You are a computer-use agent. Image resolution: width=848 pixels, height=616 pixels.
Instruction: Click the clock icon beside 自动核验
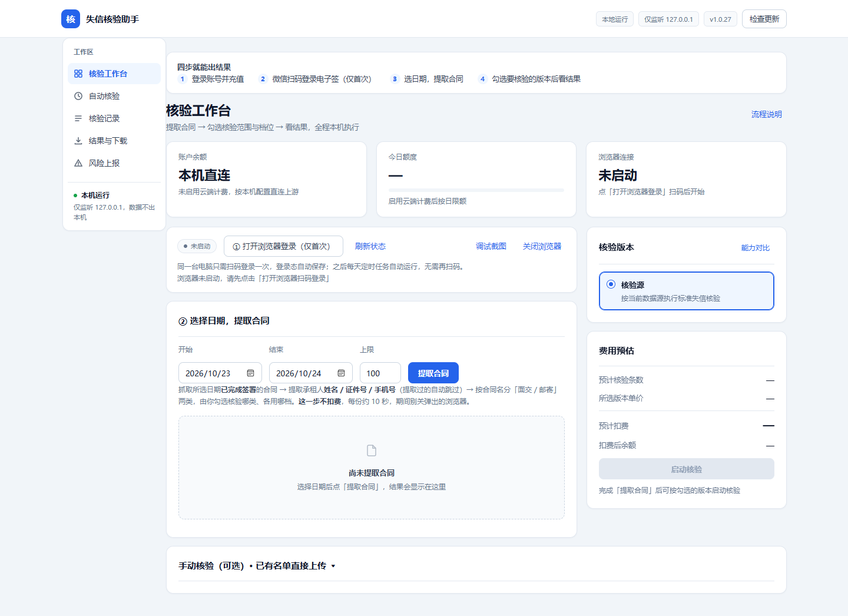(78, 96)
